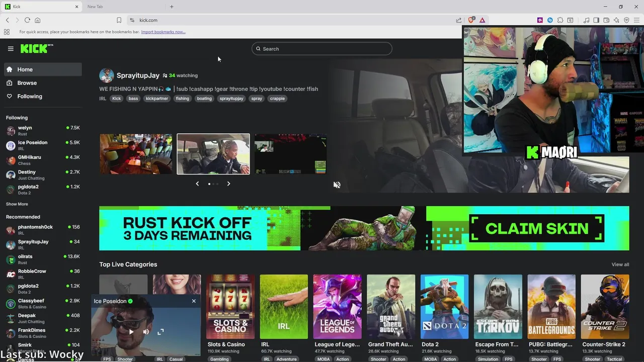Click the VPN shield icon
The height and width of the screenshot is (362, 644).
point(626,20)
